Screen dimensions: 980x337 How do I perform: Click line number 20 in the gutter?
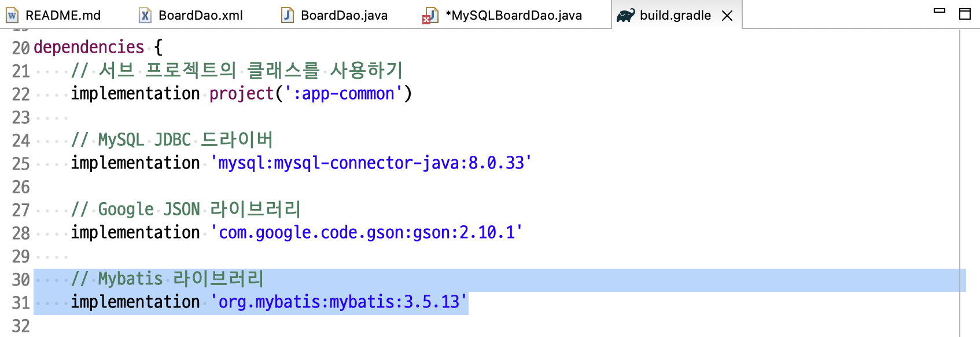[21, 47]
